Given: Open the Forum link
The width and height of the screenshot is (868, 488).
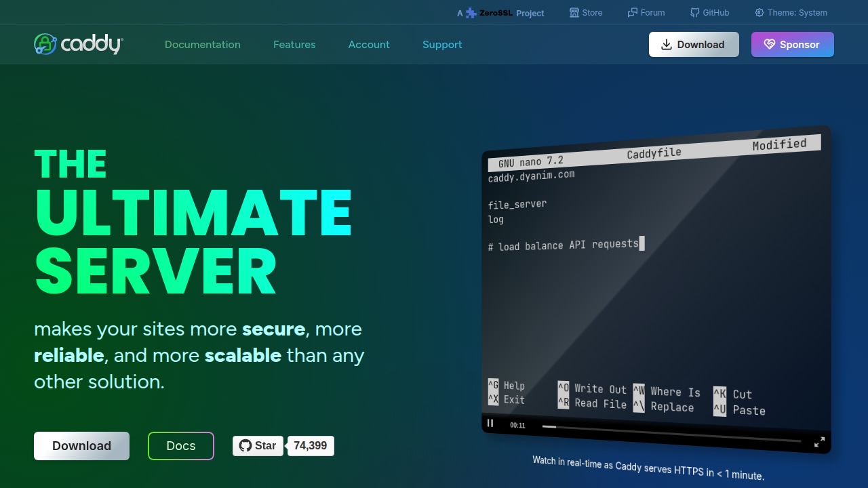Looking at the screenshot, I should coord(646,12).
